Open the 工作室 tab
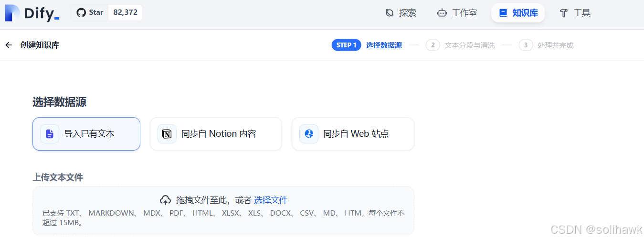 457,13
